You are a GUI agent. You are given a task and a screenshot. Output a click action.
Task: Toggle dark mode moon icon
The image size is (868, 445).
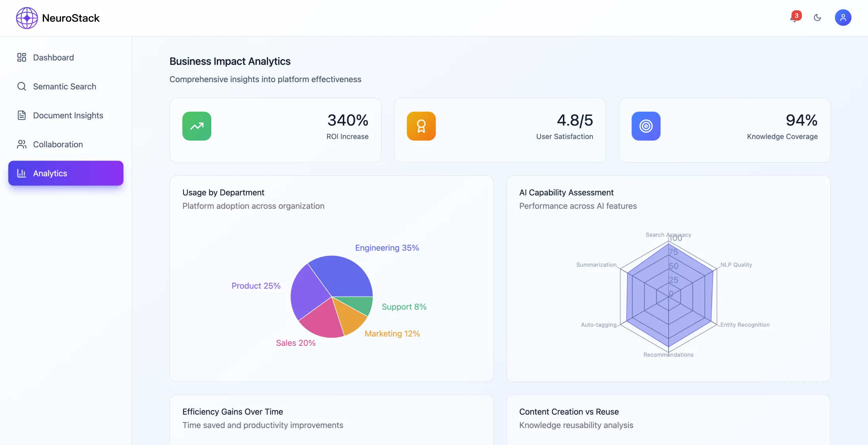click(817, 17)
